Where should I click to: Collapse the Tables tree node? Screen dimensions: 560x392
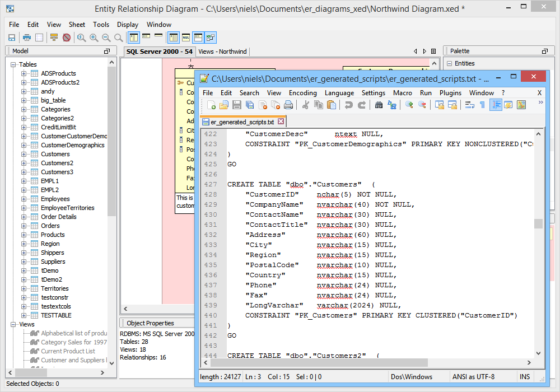coord(13,64)
